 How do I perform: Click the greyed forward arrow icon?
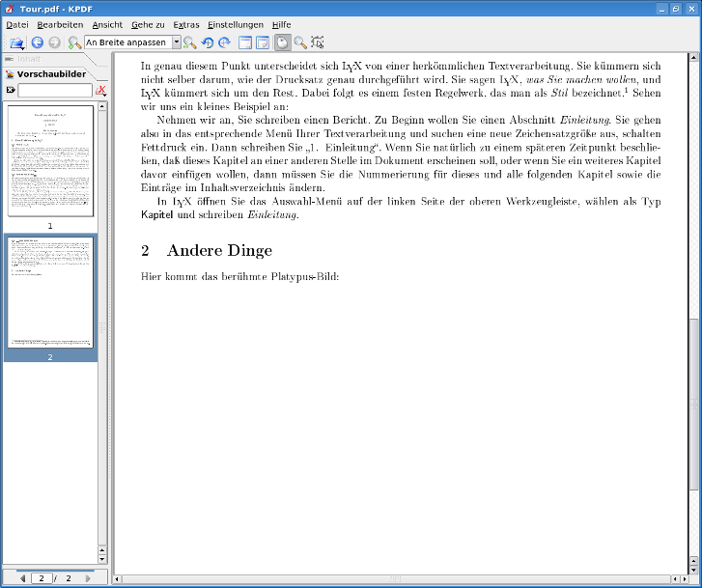pos(54,42)
